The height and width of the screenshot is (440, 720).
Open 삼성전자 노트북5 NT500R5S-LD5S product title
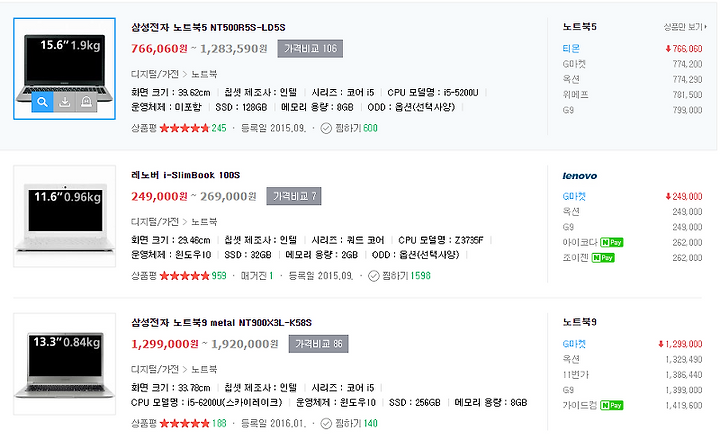208,28
